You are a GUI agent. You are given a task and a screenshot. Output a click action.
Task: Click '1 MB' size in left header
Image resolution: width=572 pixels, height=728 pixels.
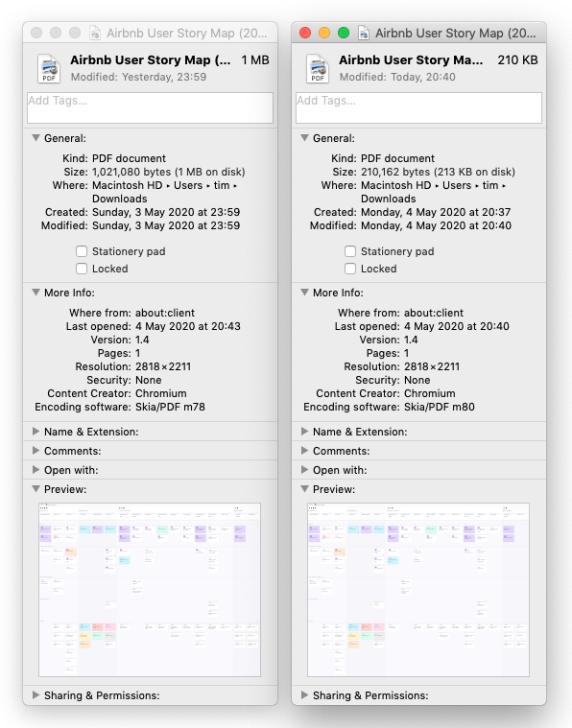tap(255, 59)
